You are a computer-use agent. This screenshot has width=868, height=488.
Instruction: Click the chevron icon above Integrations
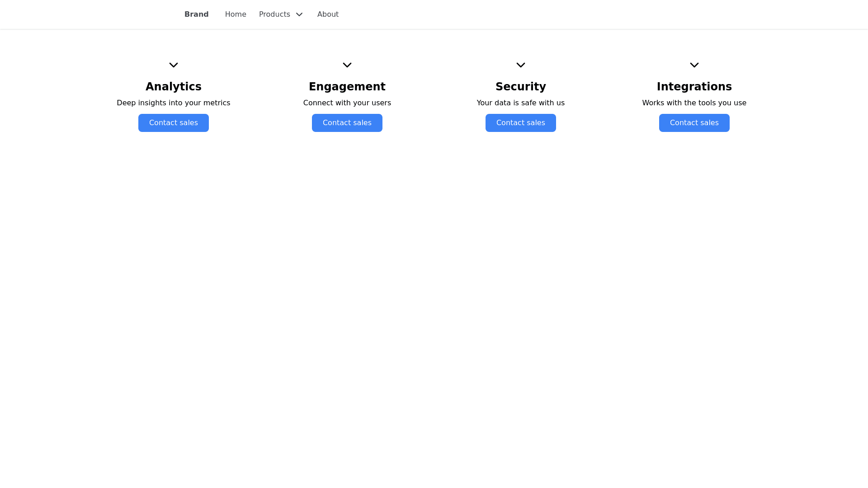[x=694, y=65]
